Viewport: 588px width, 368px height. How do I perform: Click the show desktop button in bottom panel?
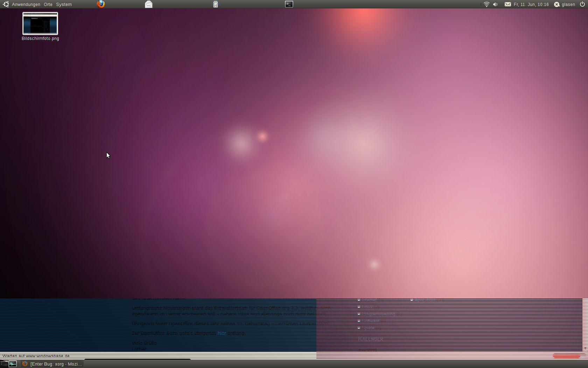4,364
